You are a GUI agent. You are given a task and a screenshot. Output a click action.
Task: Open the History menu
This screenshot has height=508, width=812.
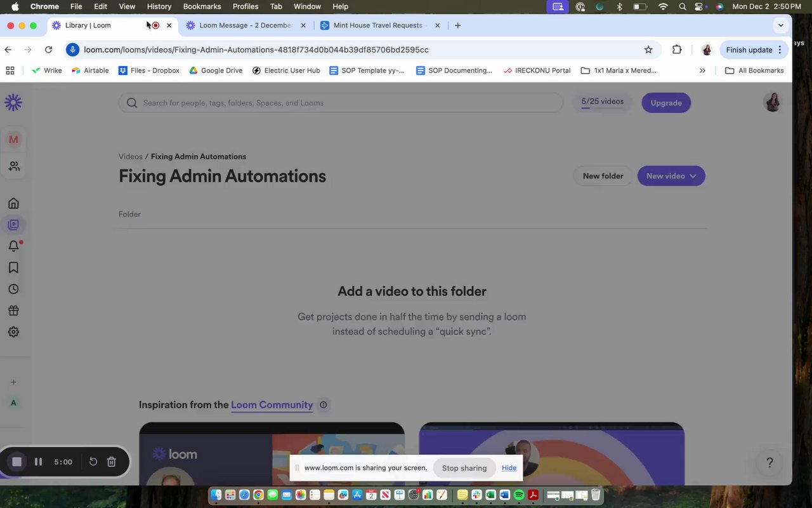[x=159, y=6]
